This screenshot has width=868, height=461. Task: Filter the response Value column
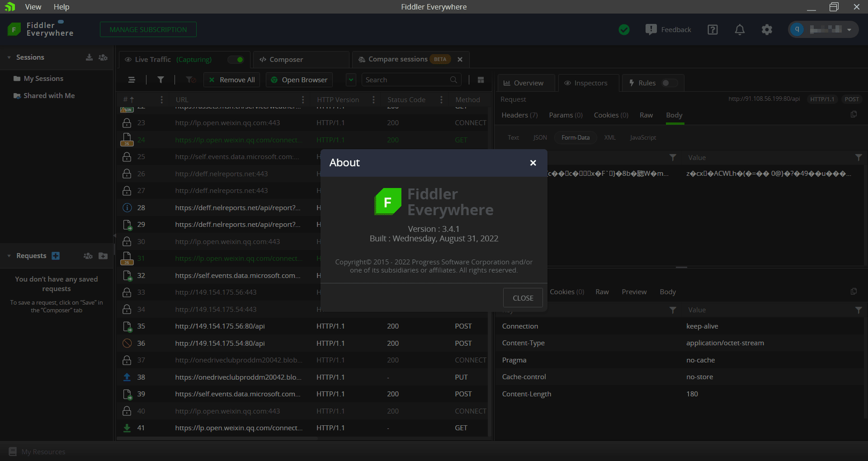pos(859,310)
